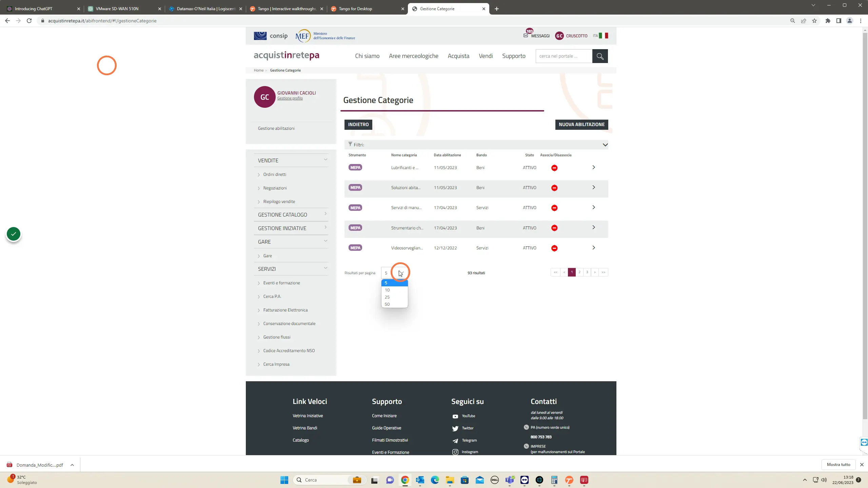This screenshot has height=488, width=868.
Task: Open Fatturazione Elettronica sidebar link
Action: pyautogui.click(x=285, y=310)
